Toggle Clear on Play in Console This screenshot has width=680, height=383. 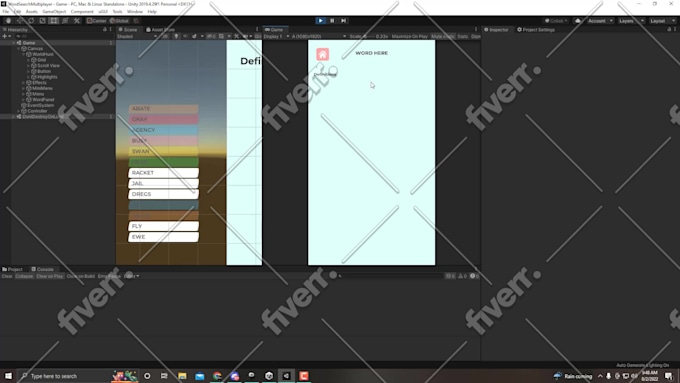click(50, 276)
